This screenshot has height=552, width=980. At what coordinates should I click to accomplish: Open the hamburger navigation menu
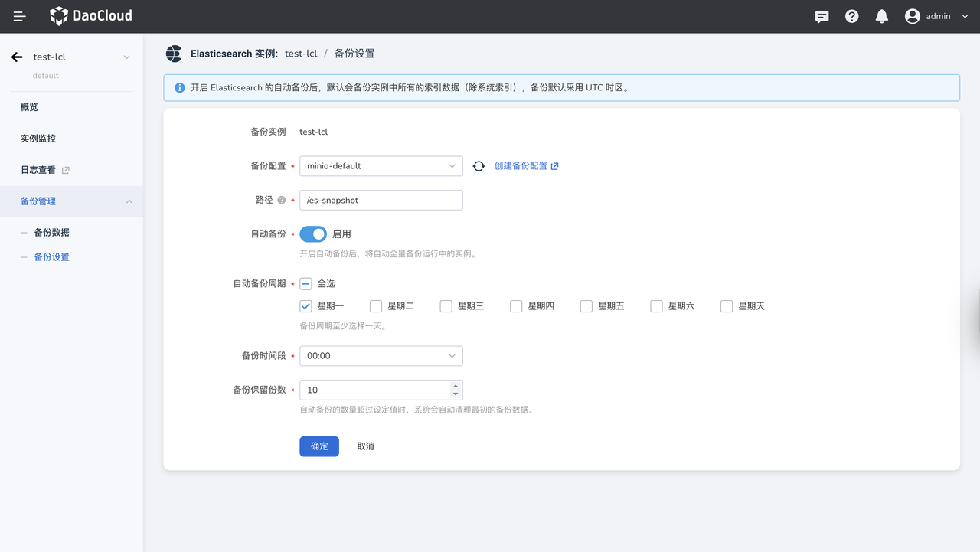pyautogui.click(x=20, y=16)
